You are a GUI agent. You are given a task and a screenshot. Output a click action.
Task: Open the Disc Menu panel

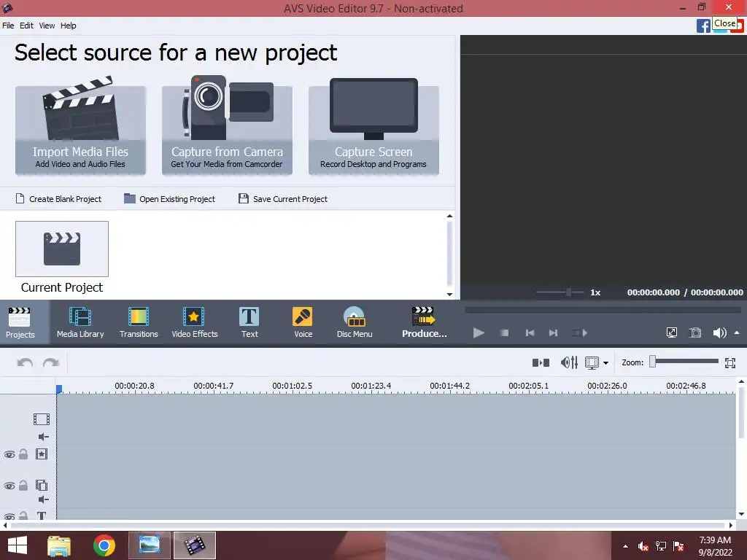355,322
